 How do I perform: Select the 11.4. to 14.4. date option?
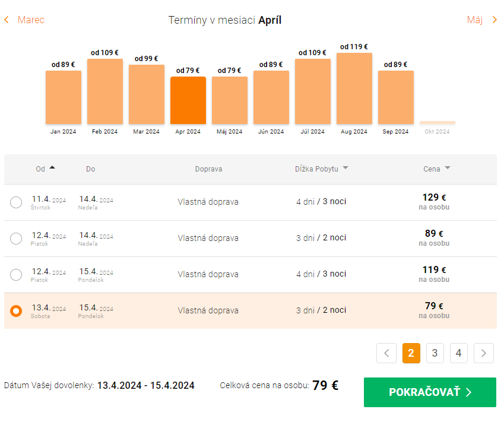pos(16,202)
